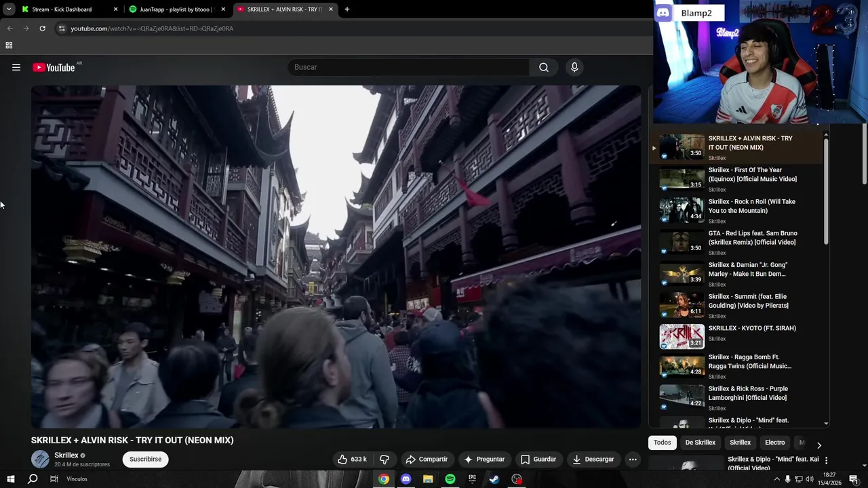
Task: Open the Chrome tab search dropdown
Action: pos(9,9)
